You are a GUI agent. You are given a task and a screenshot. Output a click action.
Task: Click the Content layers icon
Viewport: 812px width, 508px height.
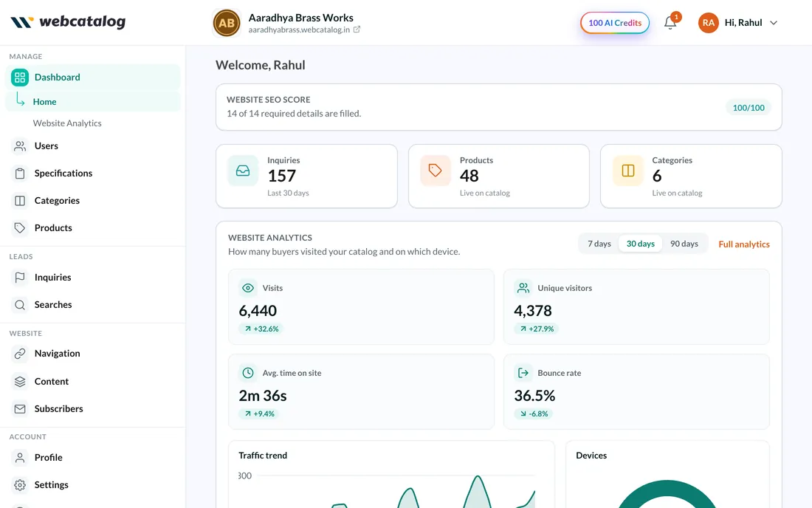20,382
